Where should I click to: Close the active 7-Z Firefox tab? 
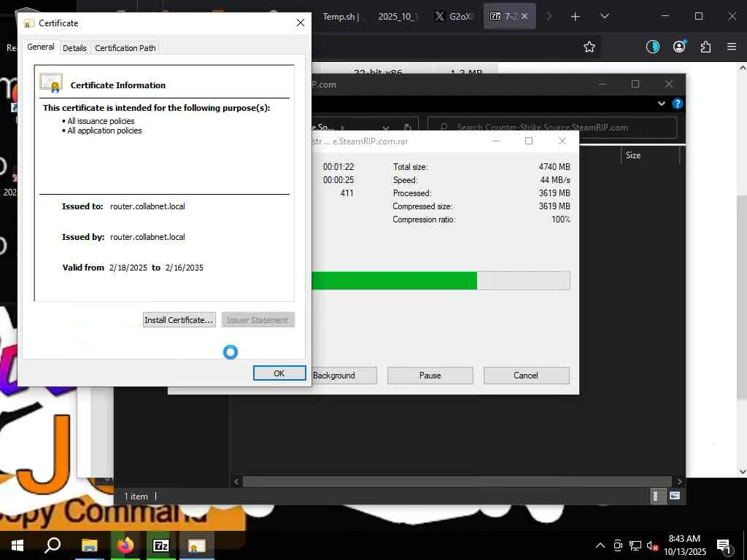tap(525, 16)
